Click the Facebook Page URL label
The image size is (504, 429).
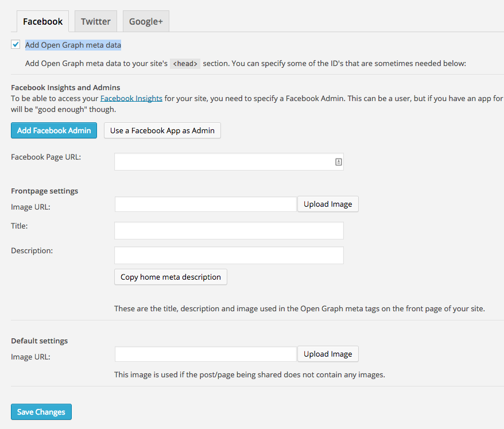click(46, 157)
